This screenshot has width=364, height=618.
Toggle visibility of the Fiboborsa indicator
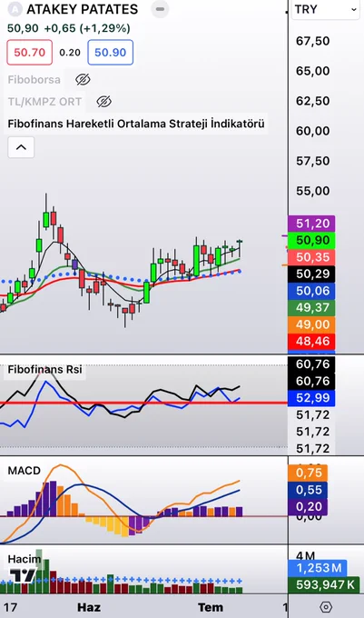(x=83, y=80)
